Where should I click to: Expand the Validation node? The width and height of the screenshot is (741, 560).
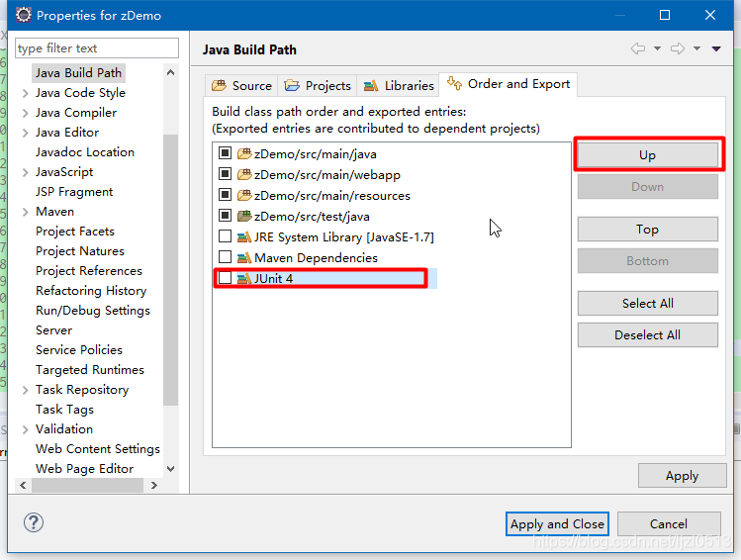point(26,429)
